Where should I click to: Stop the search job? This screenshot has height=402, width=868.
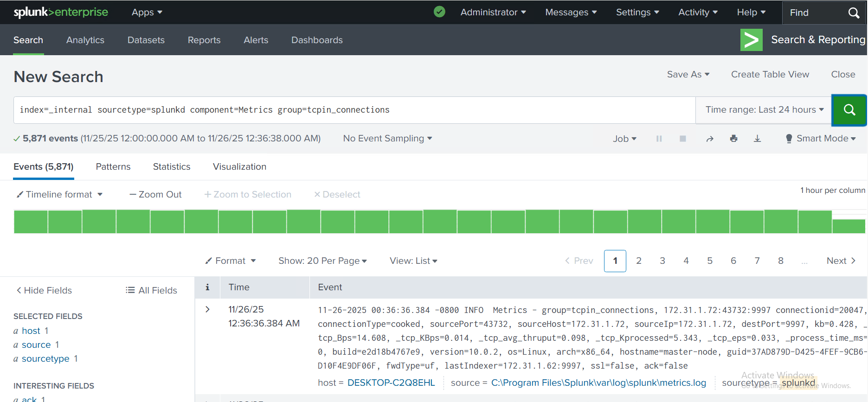click(x=682, y=139)
